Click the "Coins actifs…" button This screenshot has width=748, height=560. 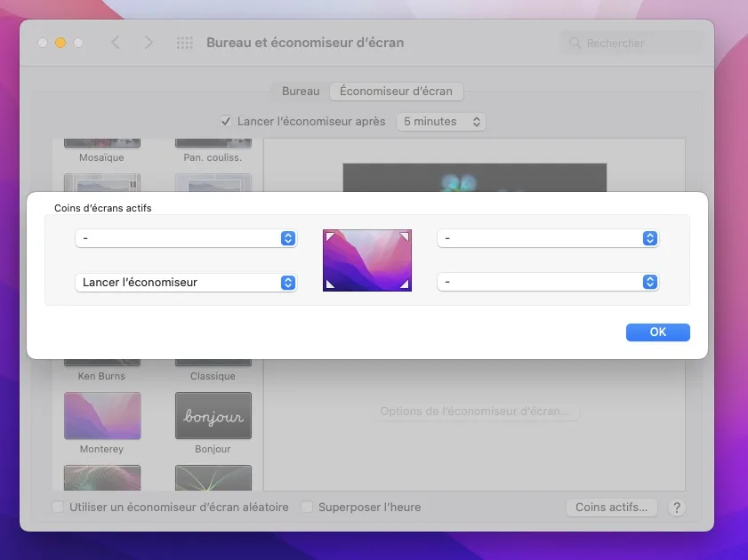612,507
